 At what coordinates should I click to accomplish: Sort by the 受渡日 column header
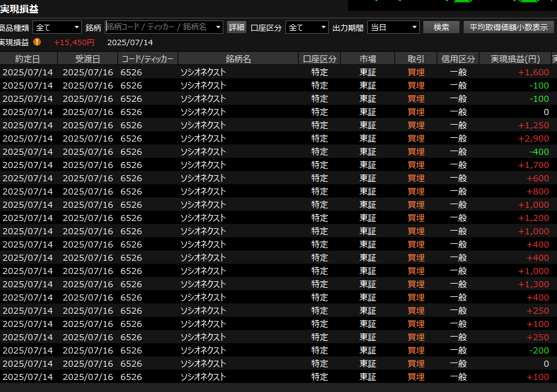[87, 58]
